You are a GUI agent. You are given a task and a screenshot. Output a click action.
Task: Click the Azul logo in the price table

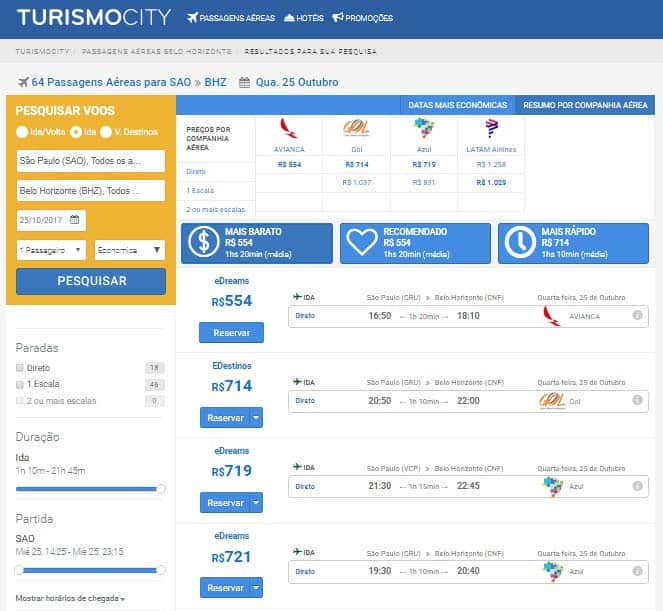[x=424, y=128]
